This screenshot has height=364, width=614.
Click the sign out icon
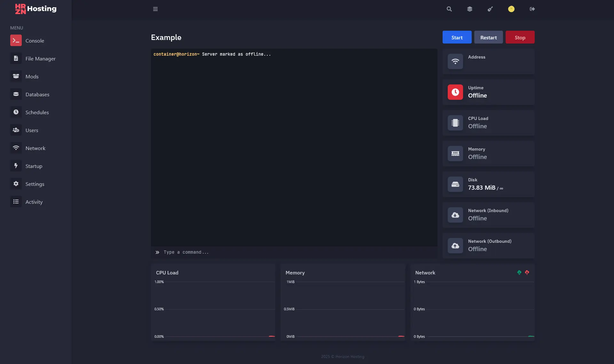pyautogui.click(x=532, y=9)
